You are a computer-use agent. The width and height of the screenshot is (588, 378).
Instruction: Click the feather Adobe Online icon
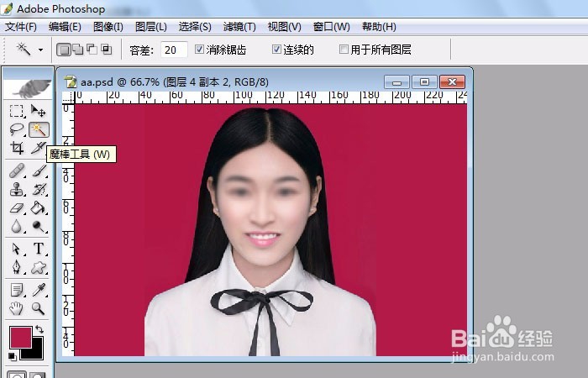(x=28, y=88)
